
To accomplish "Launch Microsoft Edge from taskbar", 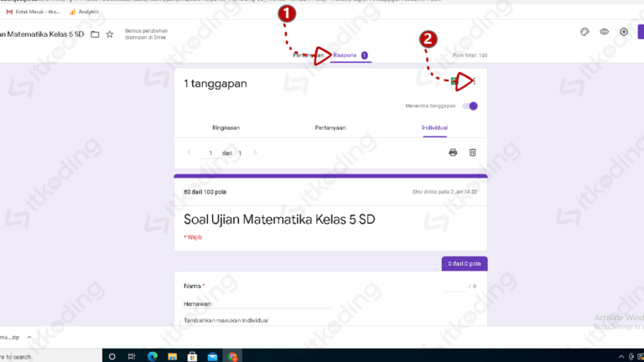I will pyautogui.click(x=152, y=357).
